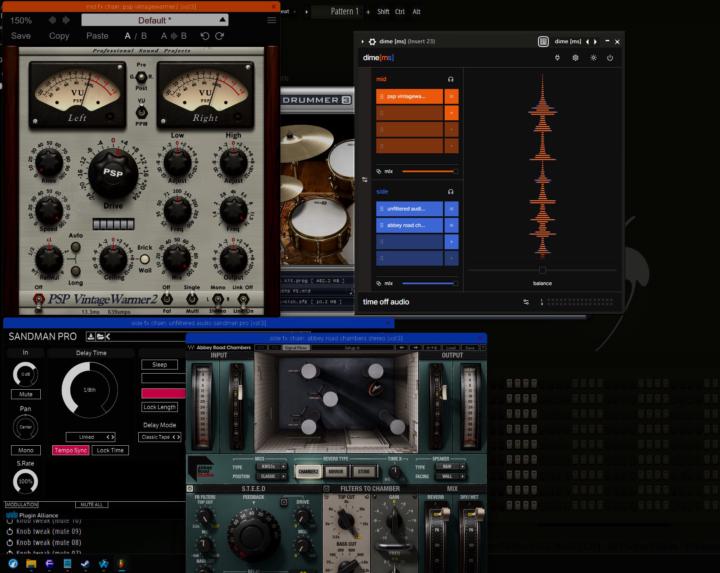
Task: Click the Save button in PSP toolbar
Action: tap(20, 36)
